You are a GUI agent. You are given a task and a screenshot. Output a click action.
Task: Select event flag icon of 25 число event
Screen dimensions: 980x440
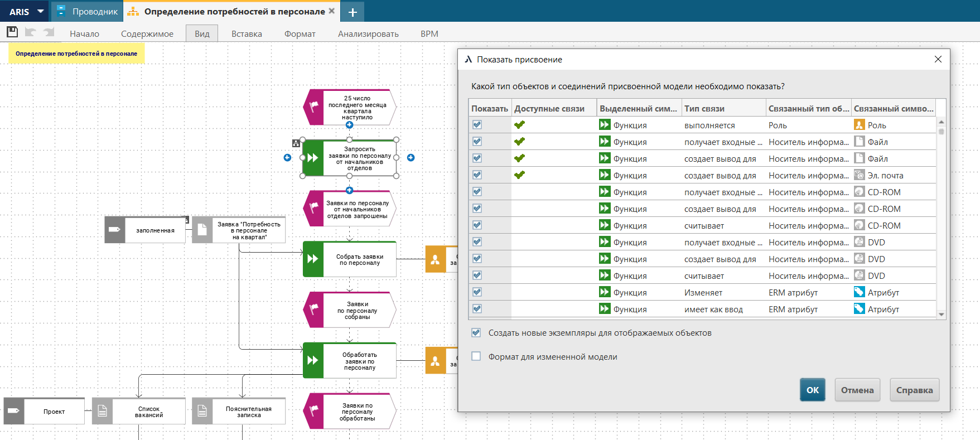coord(314,107)
